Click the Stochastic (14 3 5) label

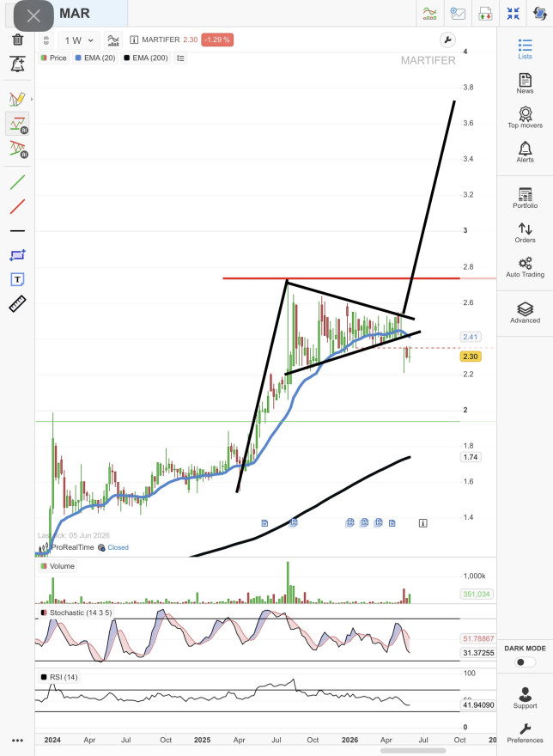76,613
